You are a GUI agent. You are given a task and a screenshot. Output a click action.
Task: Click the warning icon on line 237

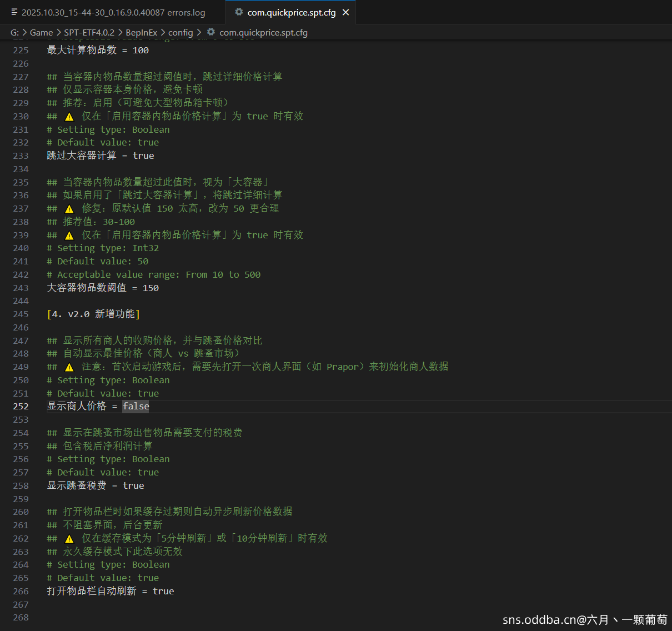(x=69, y=209)
